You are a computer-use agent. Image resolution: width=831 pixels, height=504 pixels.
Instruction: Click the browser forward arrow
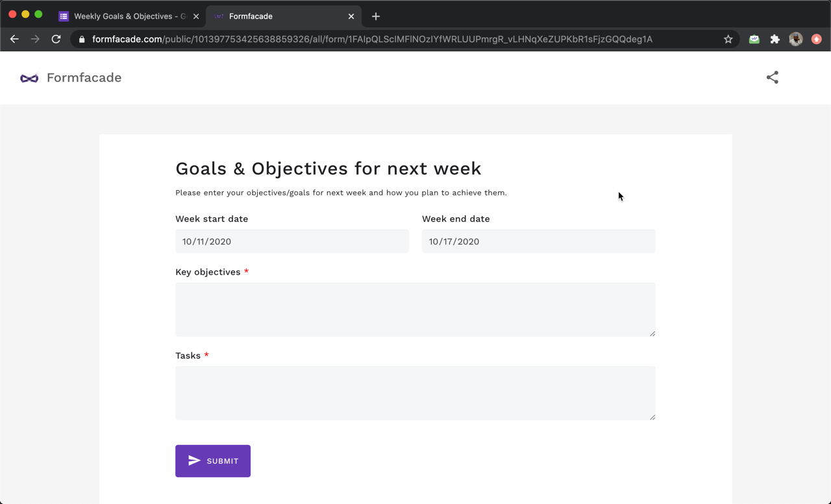click(35, 39)
